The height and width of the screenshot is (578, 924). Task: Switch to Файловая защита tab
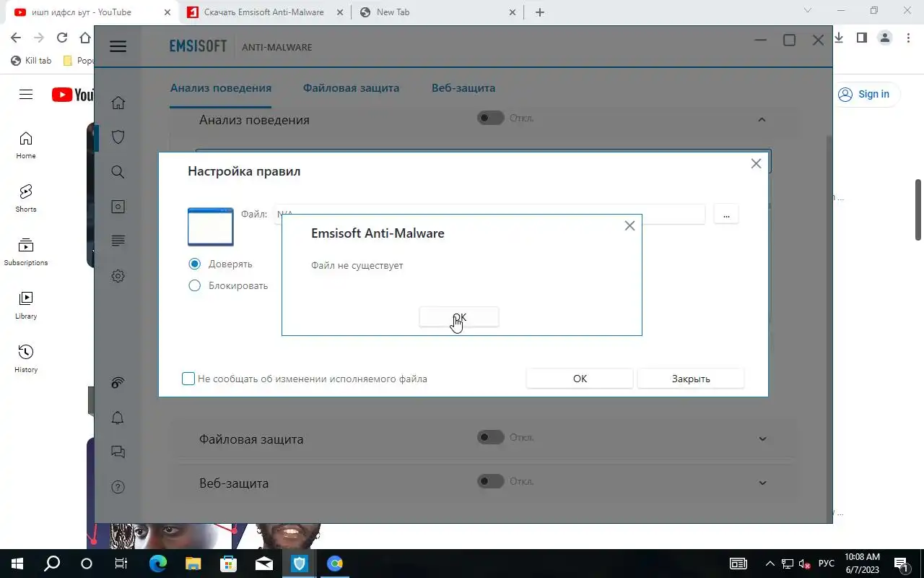tap(351, 88)
